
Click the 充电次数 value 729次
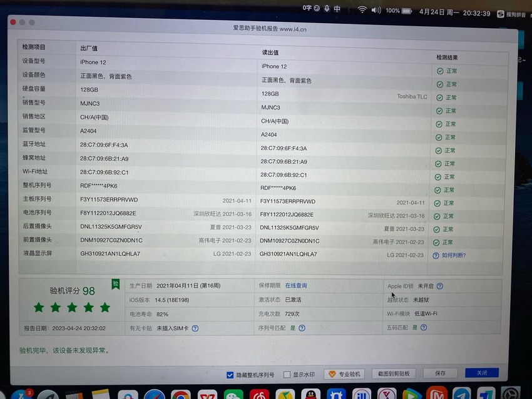click(292, 314)
